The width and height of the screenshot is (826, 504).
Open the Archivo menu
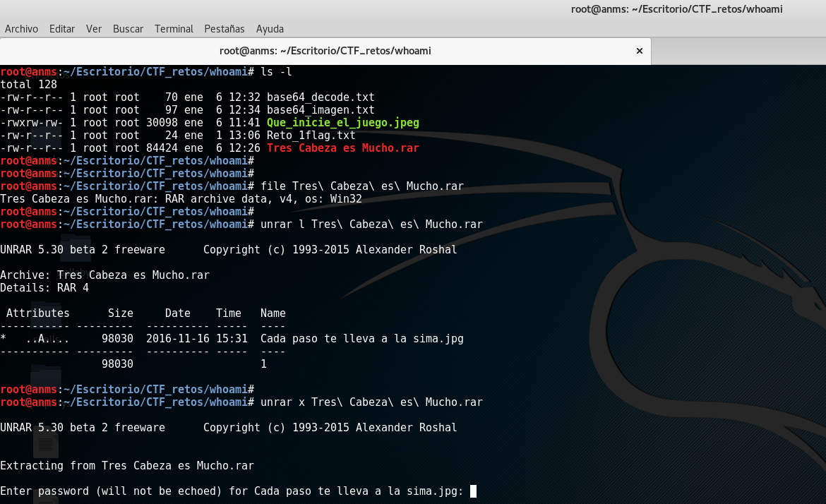click(x=21, y=29)
